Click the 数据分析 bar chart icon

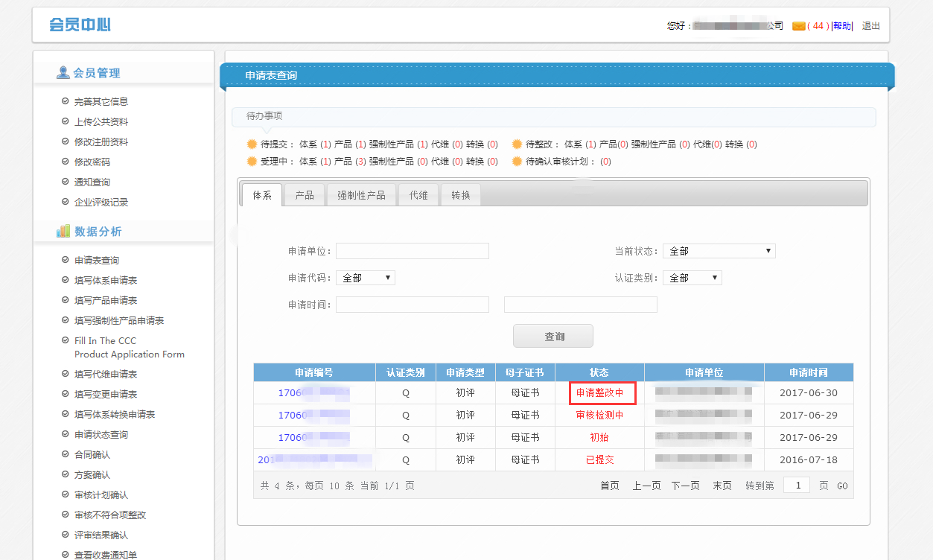63,232
